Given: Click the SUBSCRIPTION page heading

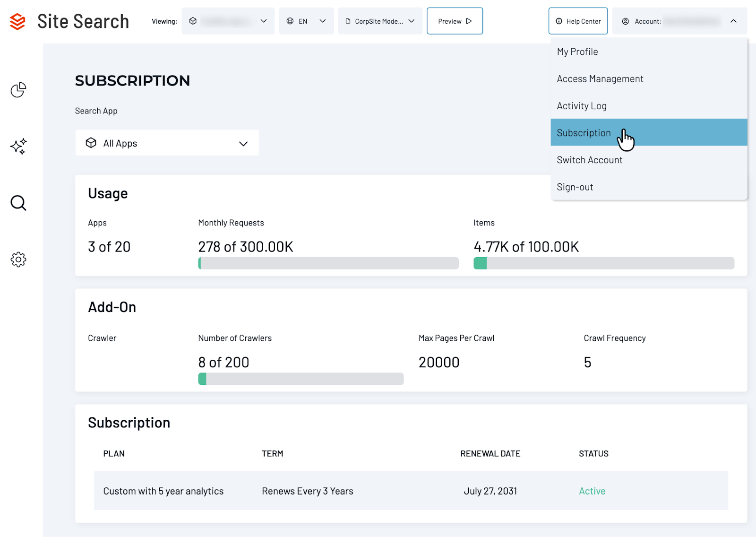Looking at the screenshot, I should point(132,81).
